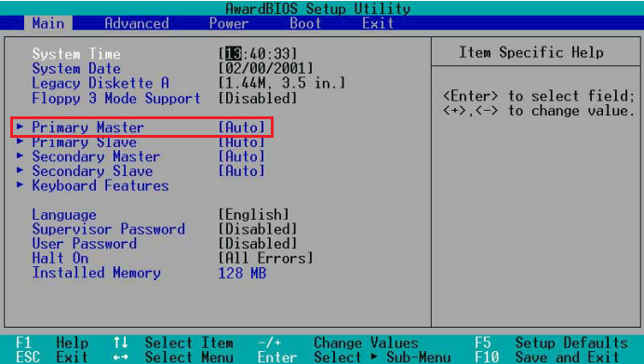Click the F5 Setup Defaults hint
The image size is (644, 364).
pos(551,343)
